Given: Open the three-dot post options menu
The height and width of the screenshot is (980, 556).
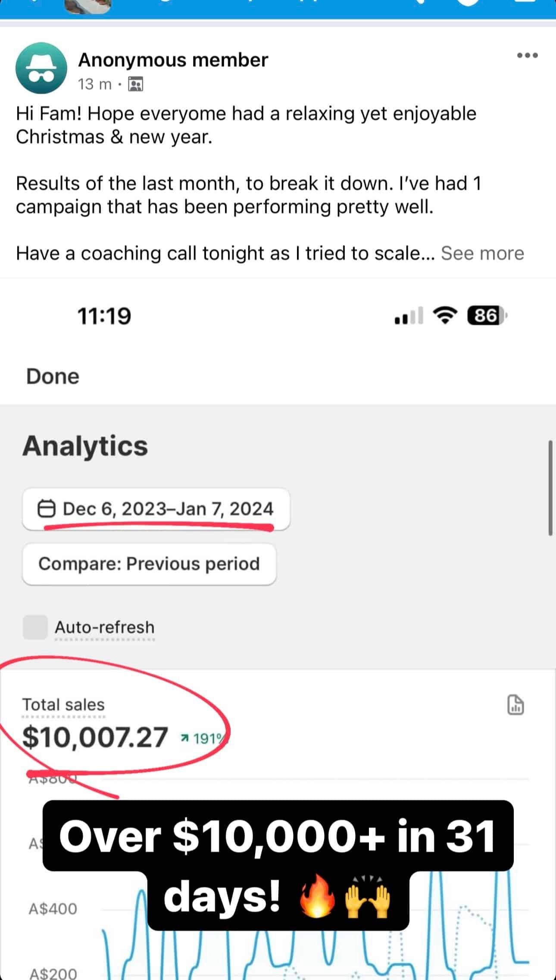Looking at the screenshot, I should click(527, 55).
